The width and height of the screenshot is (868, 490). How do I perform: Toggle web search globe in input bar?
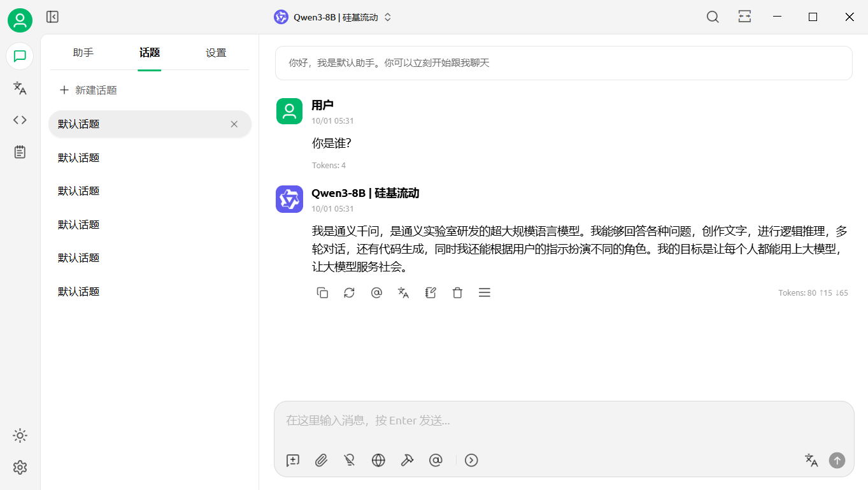coord(378,460)
